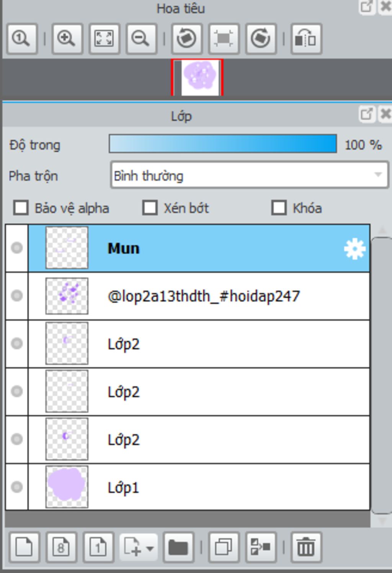This screenshot has width=392, height=573.
Task: Rotate canvas left in the navigator
Action: (x=187, y=39)
